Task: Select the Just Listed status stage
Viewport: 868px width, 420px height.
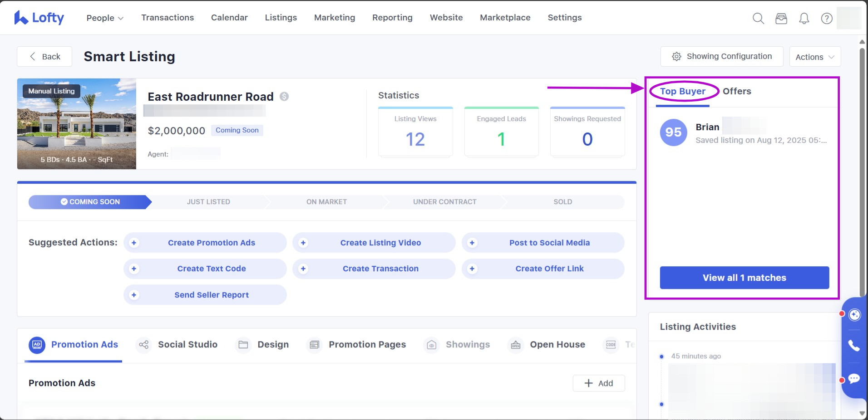Action: [x=208, y=202]
